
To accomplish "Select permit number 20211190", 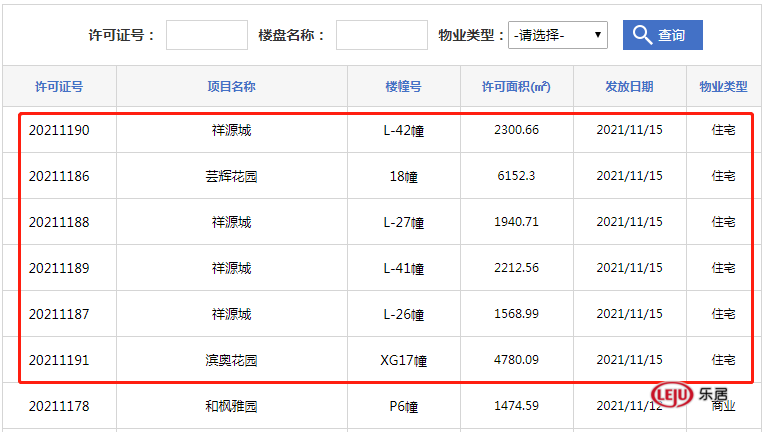I will [x=59, y=130].
